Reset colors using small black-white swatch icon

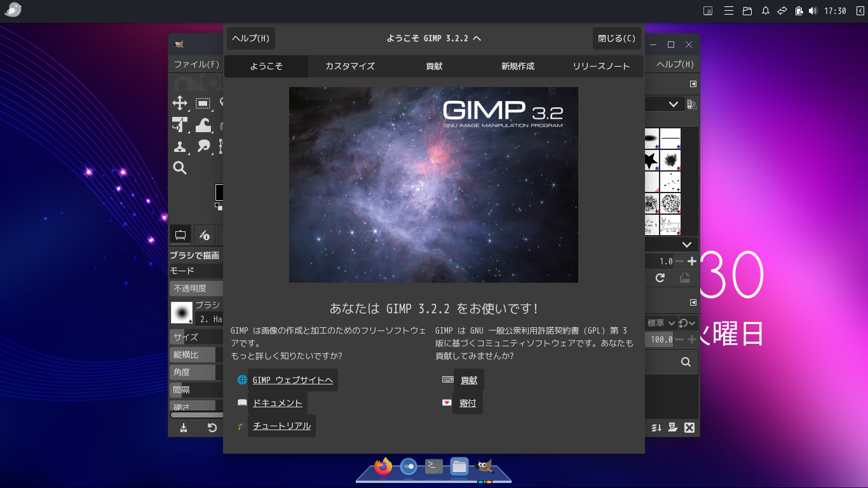219,206
